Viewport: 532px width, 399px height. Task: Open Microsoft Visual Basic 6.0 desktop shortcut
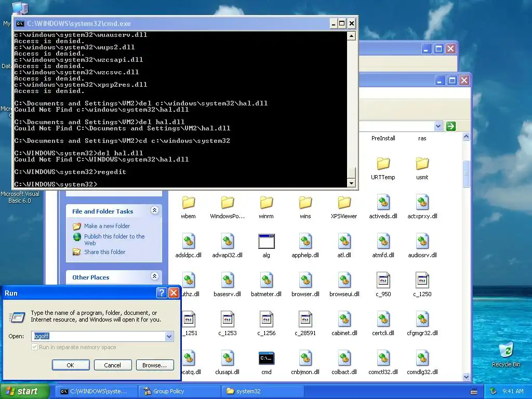[x=20, y=197]
